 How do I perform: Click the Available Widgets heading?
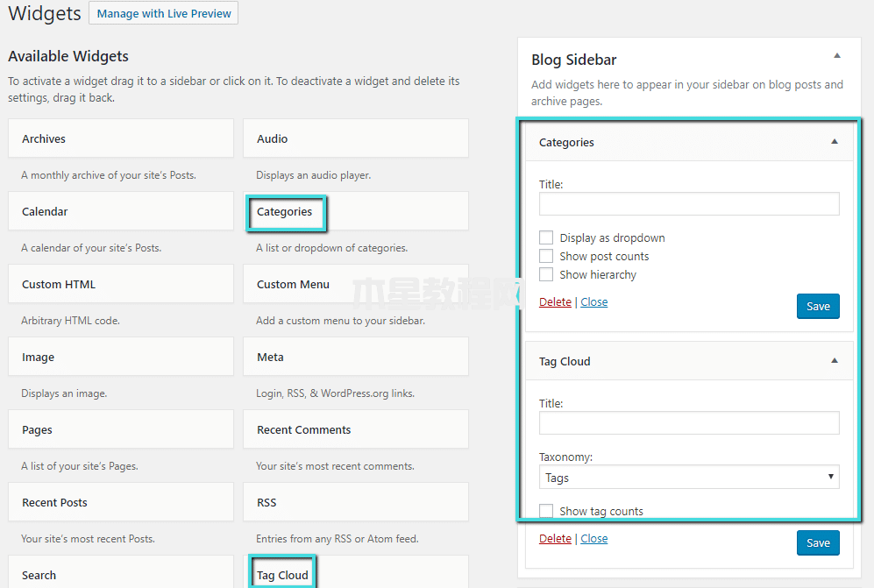tap(68, 56)
